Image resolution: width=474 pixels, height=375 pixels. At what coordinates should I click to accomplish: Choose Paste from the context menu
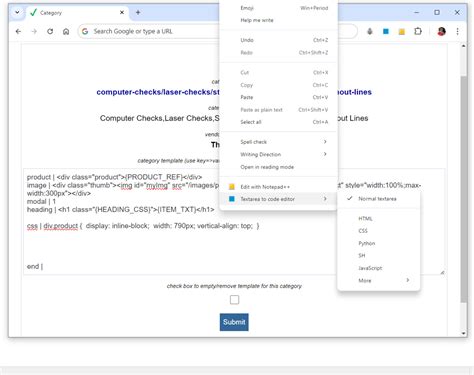click(x=278, y=97)
